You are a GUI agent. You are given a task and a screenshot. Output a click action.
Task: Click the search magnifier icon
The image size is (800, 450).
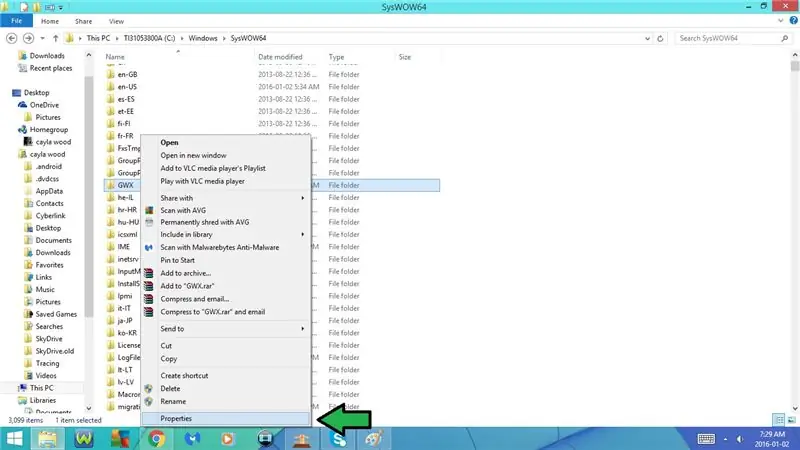(x=784, y=38)
